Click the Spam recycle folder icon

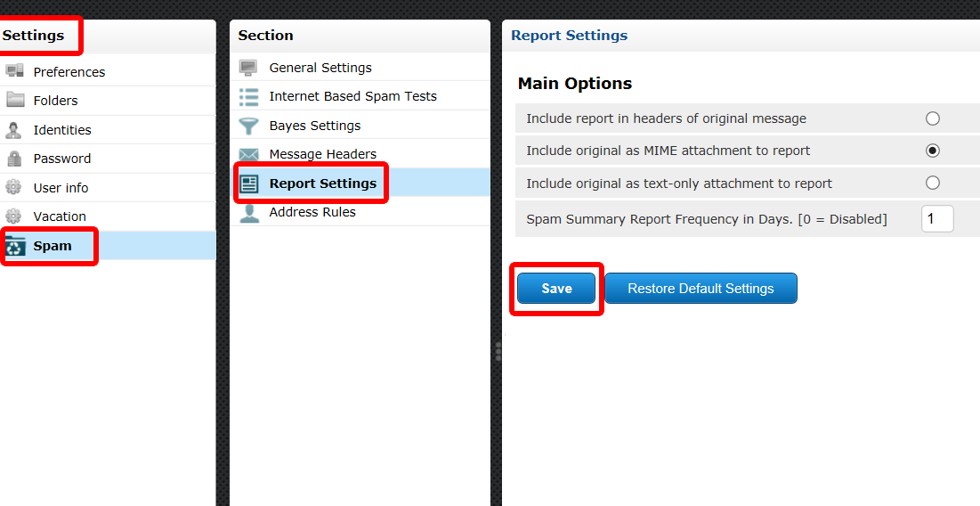click(x=15, y=247)
